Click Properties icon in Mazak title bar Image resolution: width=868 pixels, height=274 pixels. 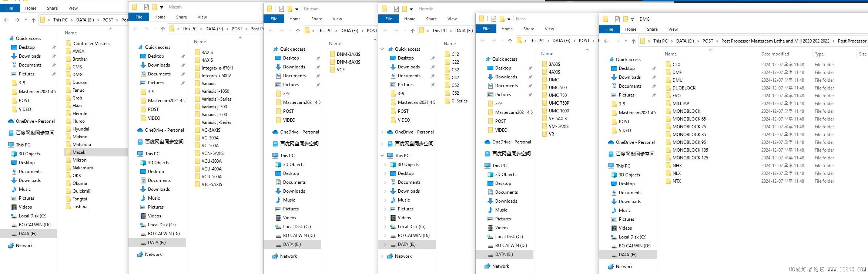[147, 7]
